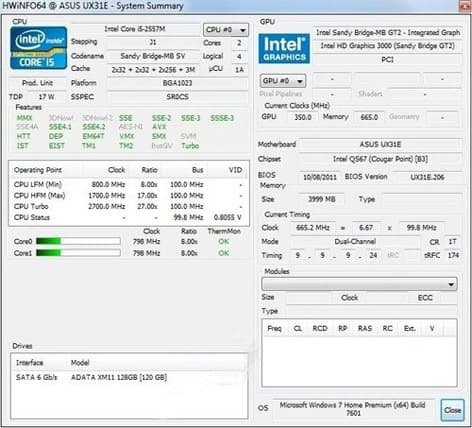This screenshot has height=428, width=472.
Task: Click the Sandy Bridge-MB SV codename field
Action: point(153,56)
